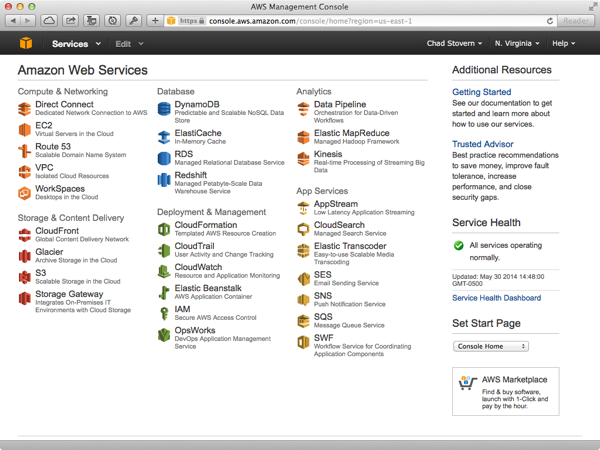This screenshot has width=600, height=450.
Task: Click the 'Updated: May 30 2014' timestamp
Action: [498, 280]
